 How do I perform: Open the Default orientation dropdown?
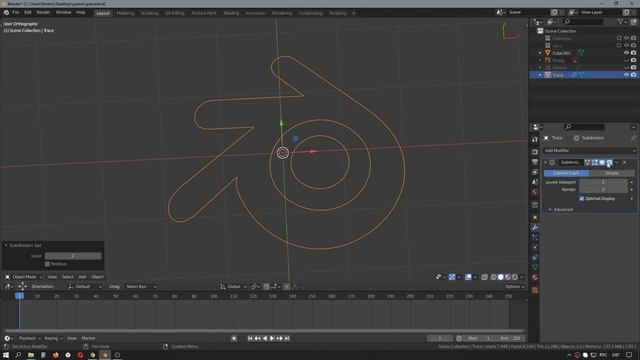[84, 287]
